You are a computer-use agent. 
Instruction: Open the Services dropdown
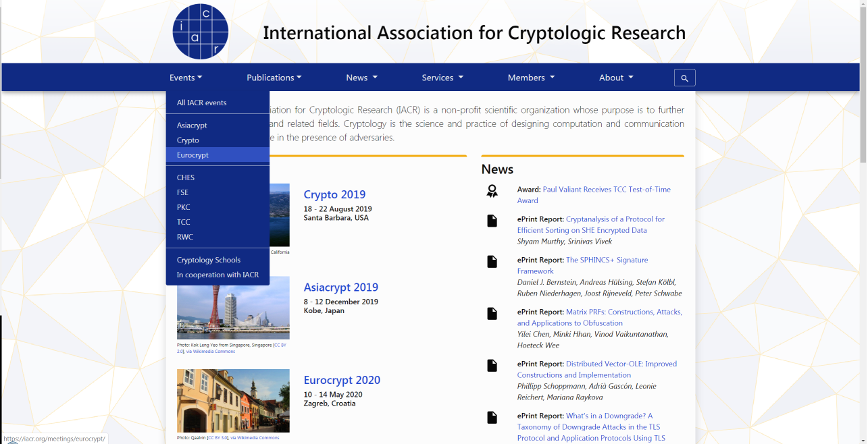(x=442, y=77)
